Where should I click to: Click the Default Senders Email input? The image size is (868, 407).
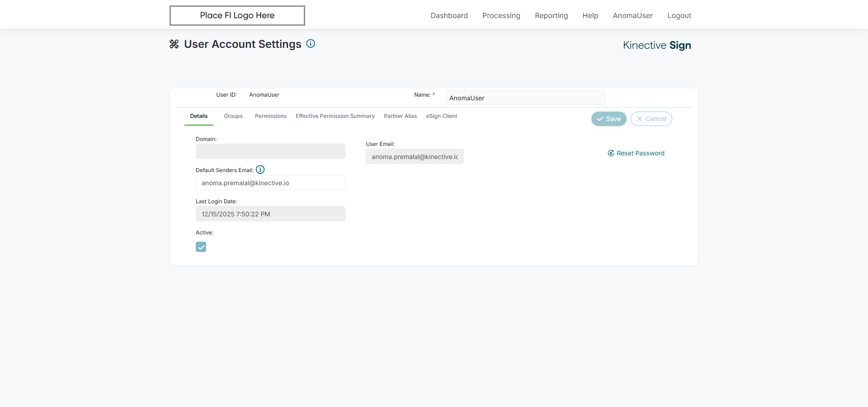270,182
